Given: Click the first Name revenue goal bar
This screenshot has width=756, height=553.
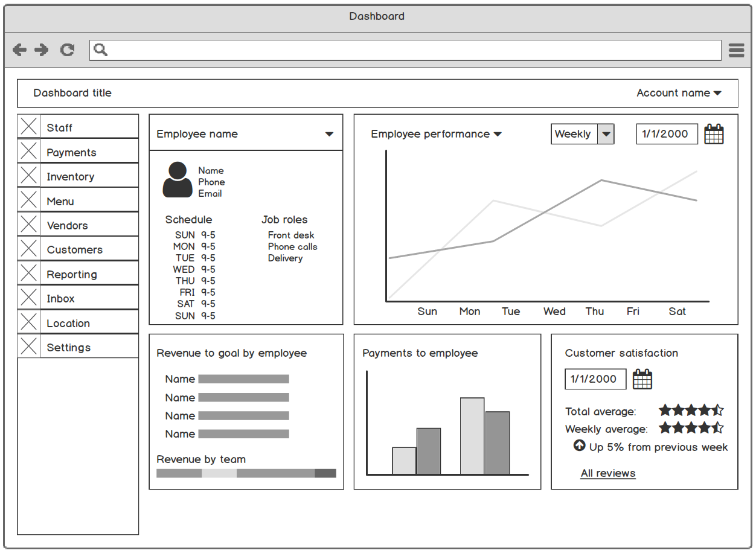Looking at the screenshot, I should pyautogui.click(x=243, y=379).
